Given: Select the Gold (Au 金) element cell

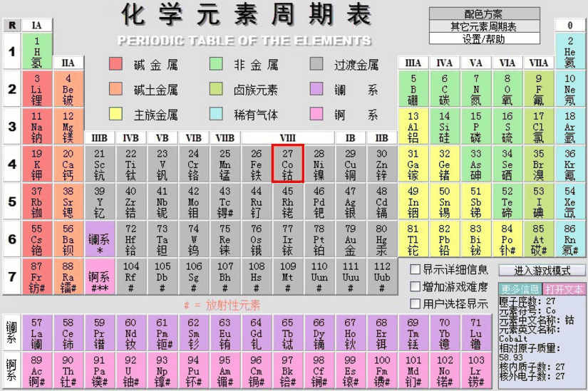Looking at the screenshot, I should click(x=350, y=239).
